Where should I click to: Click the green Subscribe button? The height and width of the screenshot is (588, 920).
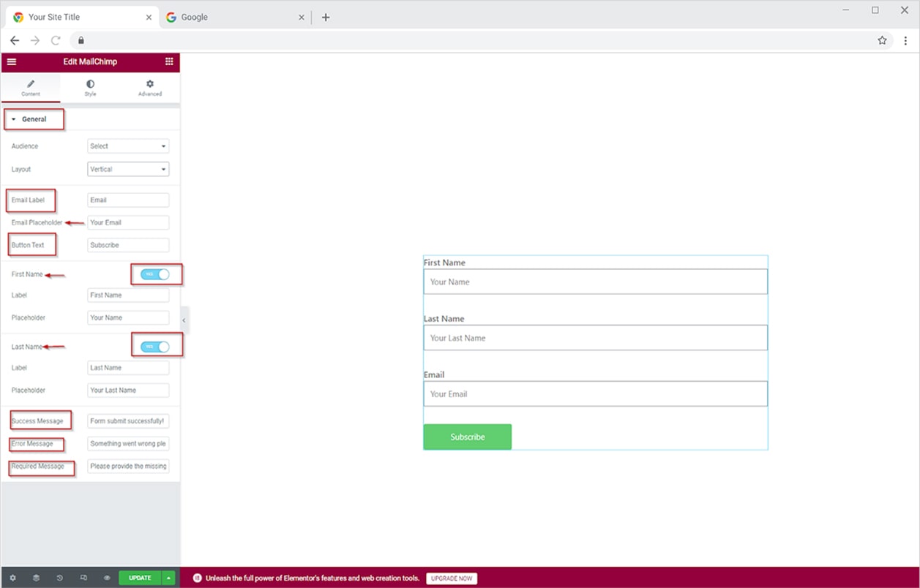click(467, 437)
